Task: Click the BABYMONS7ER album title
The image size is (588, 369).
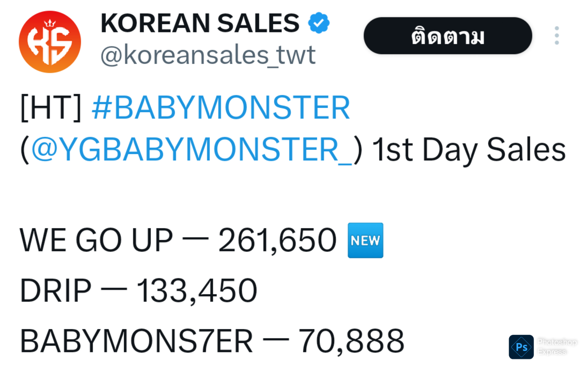Action: (x=136, y=341)
